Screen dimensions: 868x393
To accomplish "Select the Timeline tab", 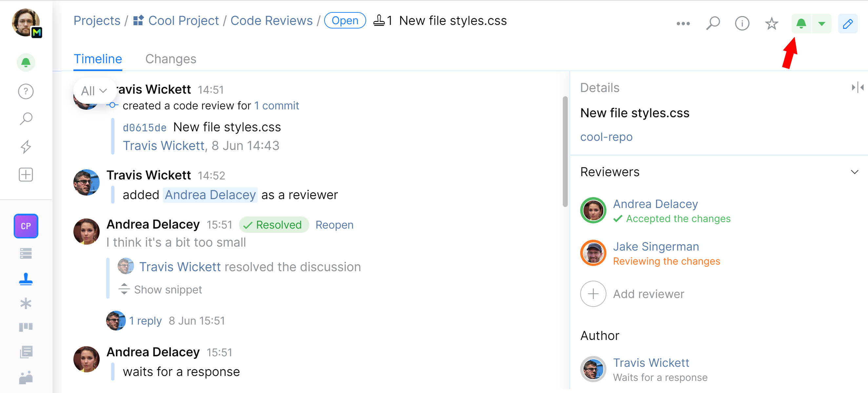I will pos(98,59).
